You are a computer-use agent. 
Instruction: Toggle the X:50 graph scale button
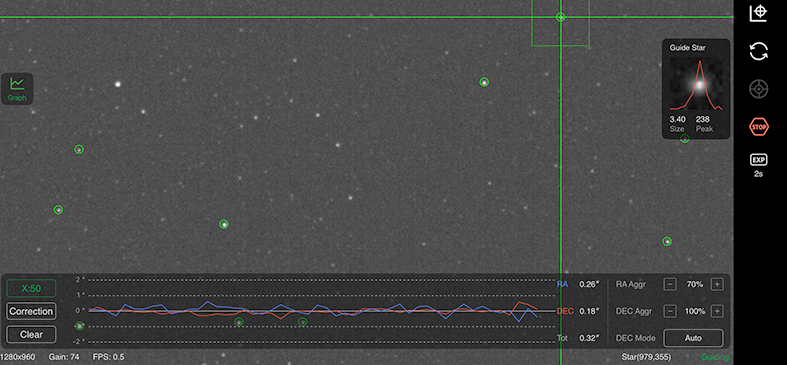pyautogui.click(x=31, y=288)
